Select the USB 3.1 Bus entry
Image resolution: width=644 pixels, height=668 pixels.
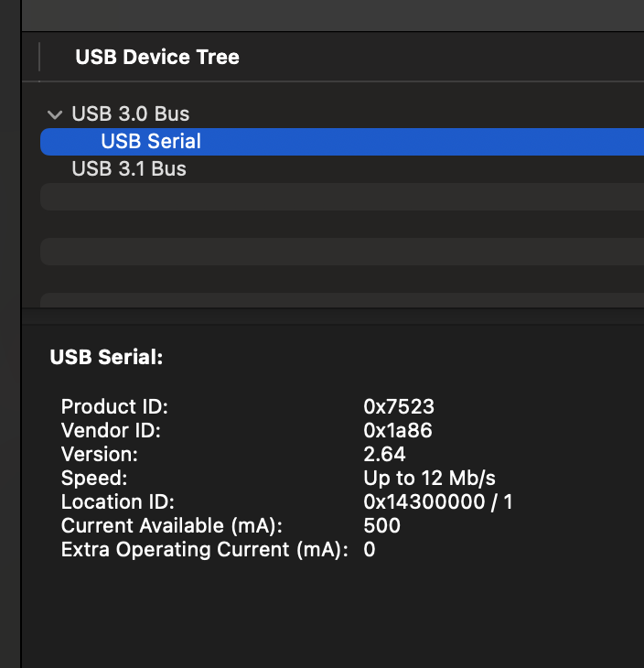pyautogui.click(x=129, y=169)
